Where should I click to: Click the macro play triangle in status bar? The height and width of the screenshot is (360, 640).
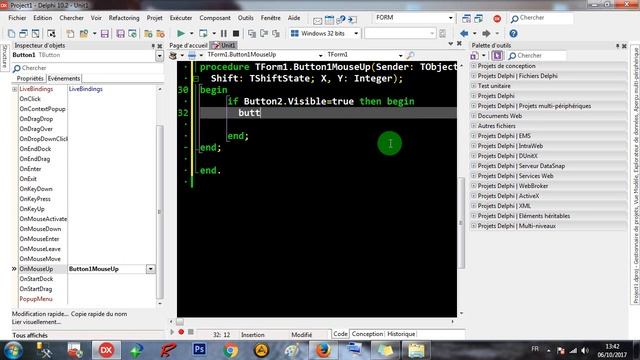tap(172, 332)
